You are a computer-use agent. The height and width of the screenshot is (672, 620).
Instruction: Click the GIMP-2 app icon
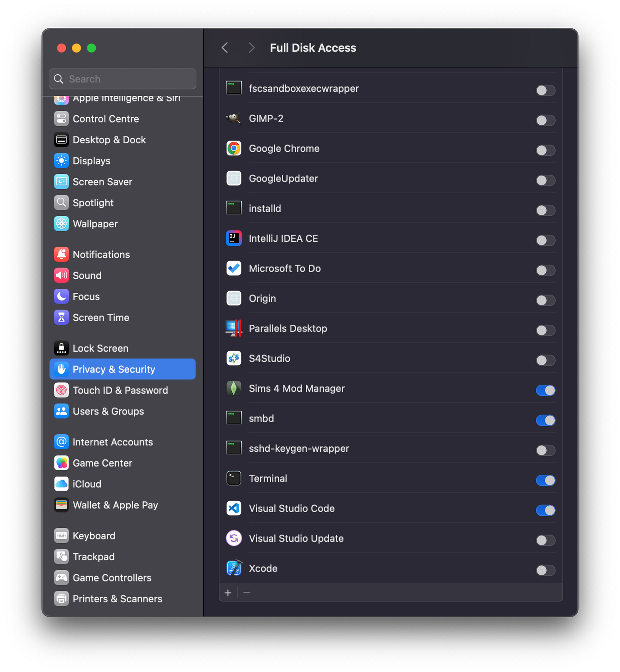point(234,118)
